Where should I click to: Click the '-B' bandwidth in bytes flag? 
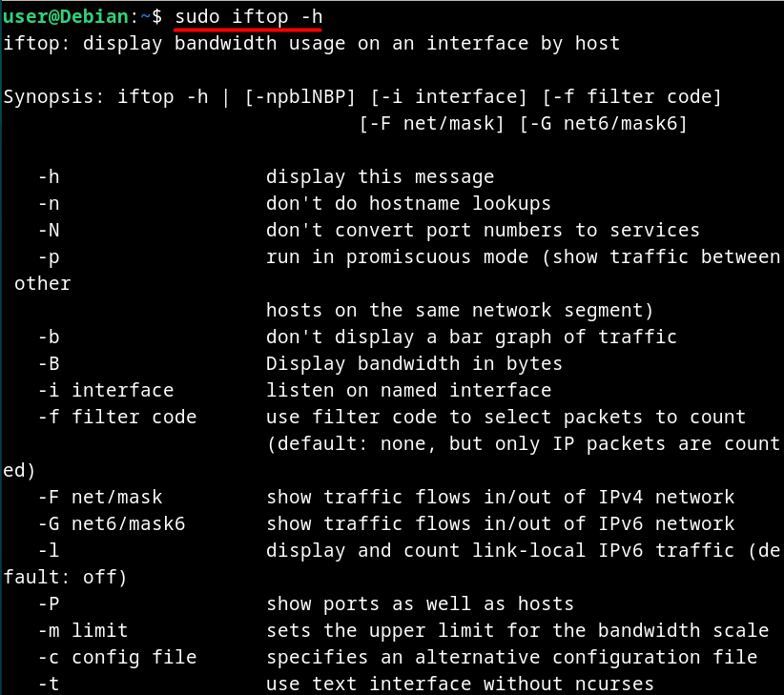49,364
